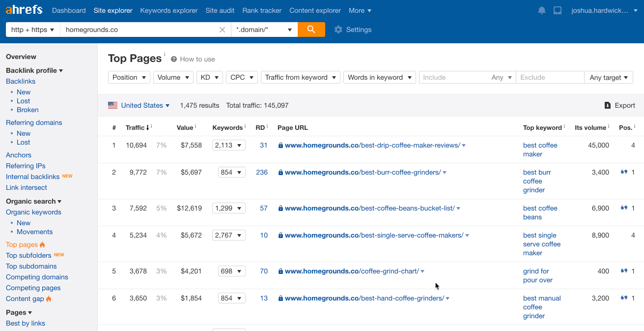
Task: Click the notification bell icon
Action: [541, 10]
